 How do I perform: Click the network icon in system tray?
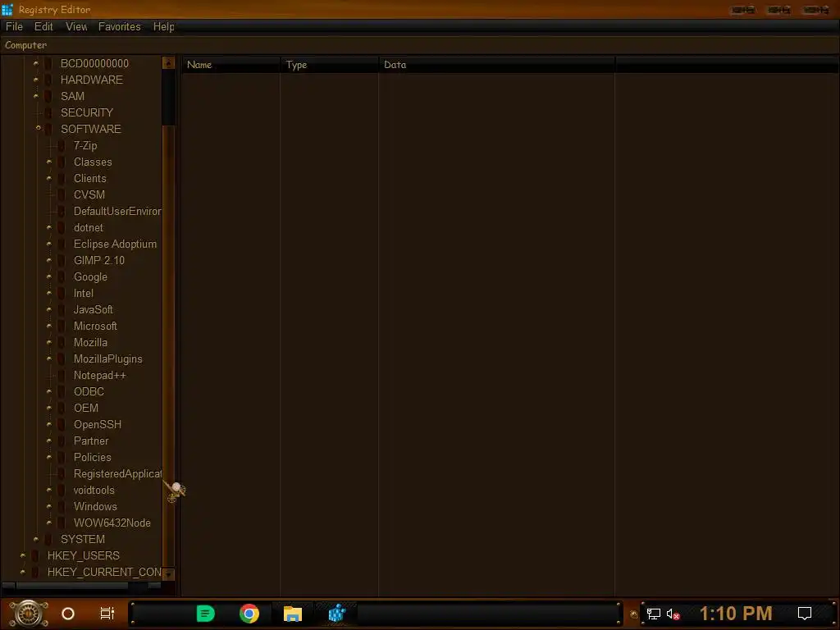(x=654, y=614)
